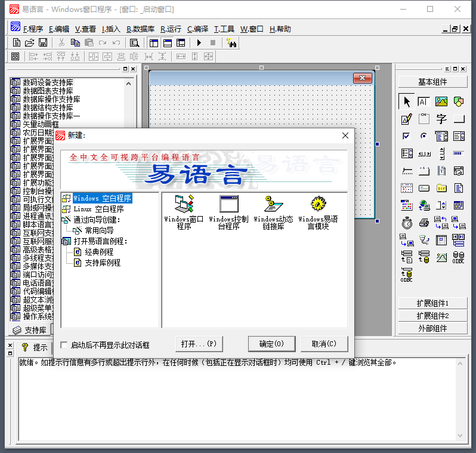476x453 pixels.
Task: Open the T.工具 menu
Action: (224, 29)
